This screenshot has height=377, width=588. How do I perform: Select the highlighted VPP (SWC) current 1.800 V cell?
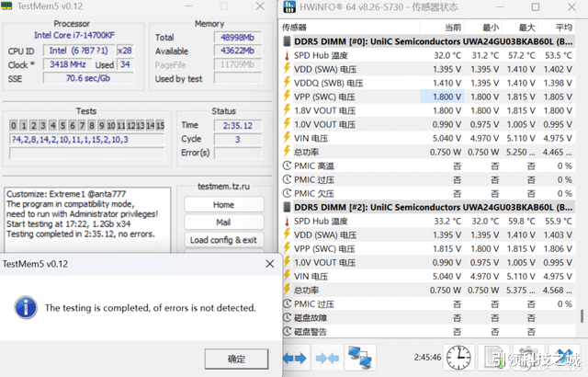[x=442, y=97]
